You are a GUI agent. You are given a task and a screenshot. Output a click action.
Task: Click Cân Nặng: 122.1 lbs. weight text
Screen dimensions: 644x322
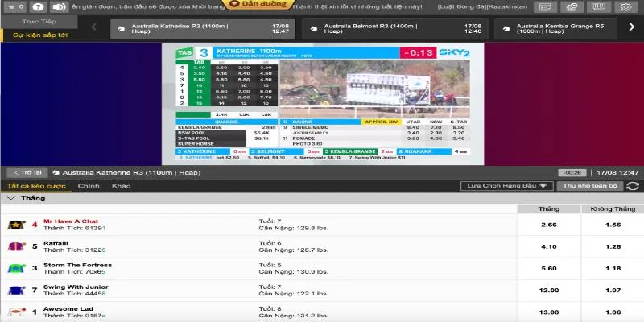point(293,294)
